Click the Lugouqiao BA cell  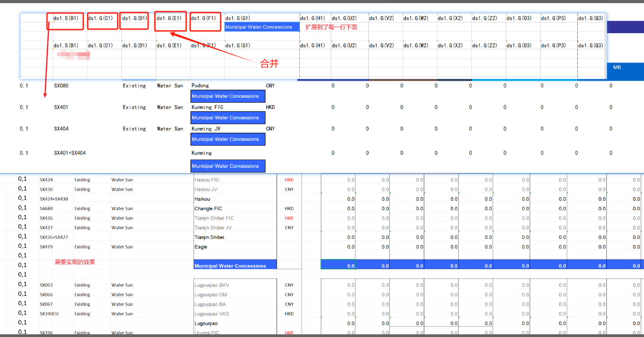point(210,304)
